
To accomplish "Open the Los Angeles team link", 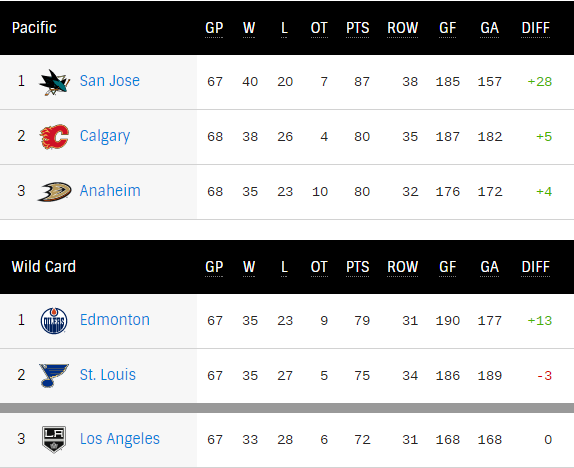I will tap(120, 439).
